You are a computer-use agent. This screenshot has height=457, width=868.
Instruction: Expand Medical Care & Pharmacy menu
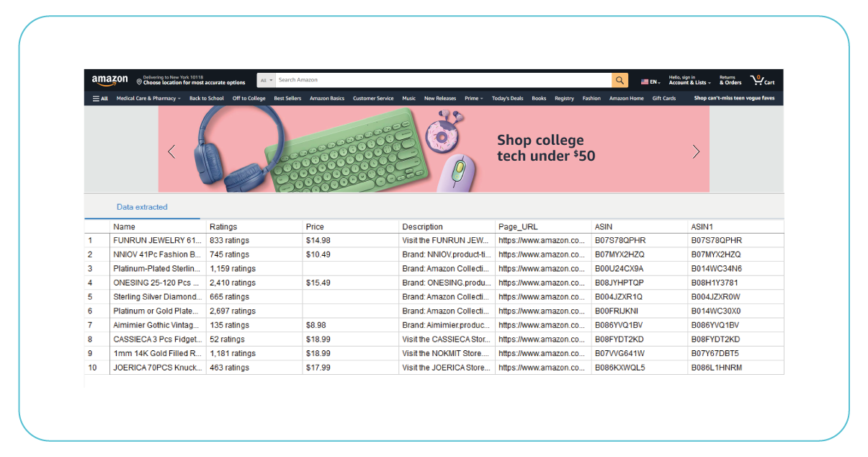click(x=148, y=98)
